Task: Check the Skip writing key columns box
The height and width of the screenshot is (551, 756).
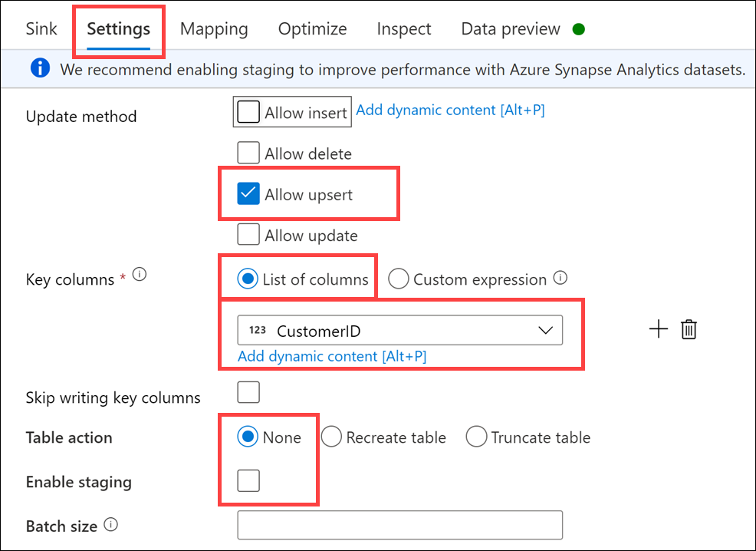Action: coord(248,392)
